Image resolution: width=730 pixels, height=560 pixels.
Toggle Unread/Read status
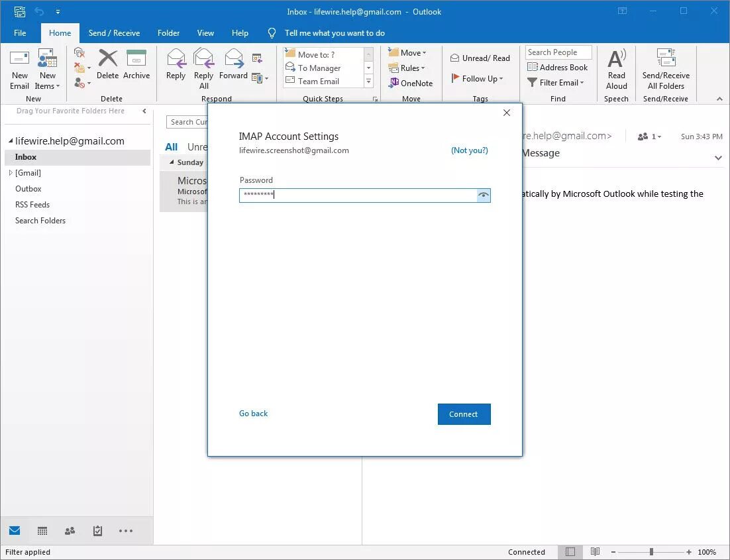(480, 58)
